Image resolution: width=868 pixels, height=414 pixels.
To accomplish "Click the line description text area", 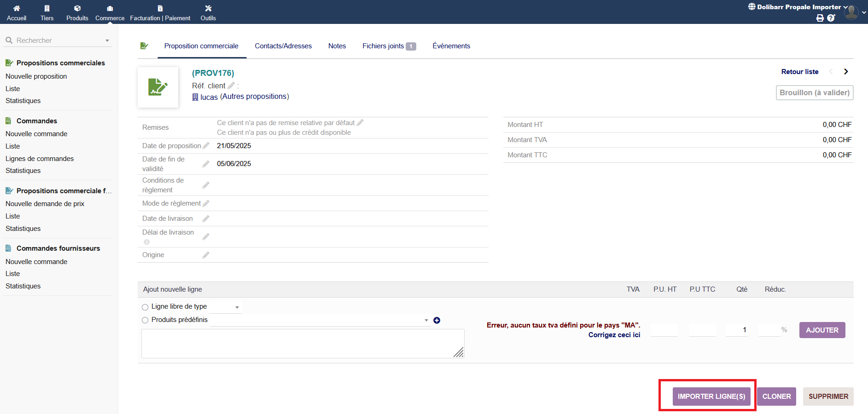I will pyautogui.click(x=302, y=343).
